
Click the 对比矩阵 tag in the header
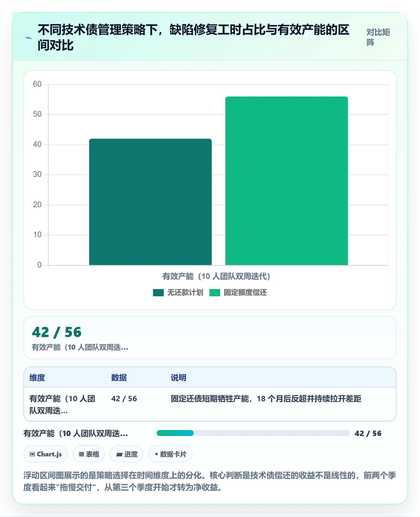378,37
